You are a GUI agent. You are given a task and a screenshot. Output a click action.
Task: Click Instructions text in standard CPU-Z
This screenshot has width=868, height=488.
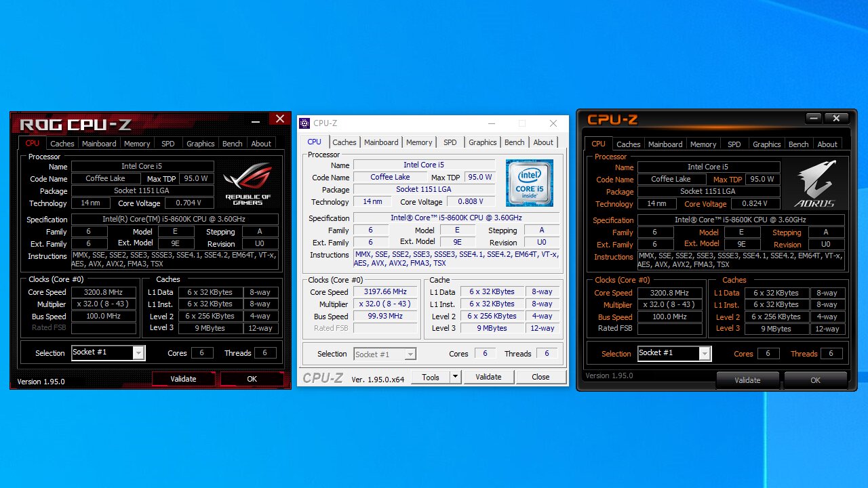tap(456, 259)
